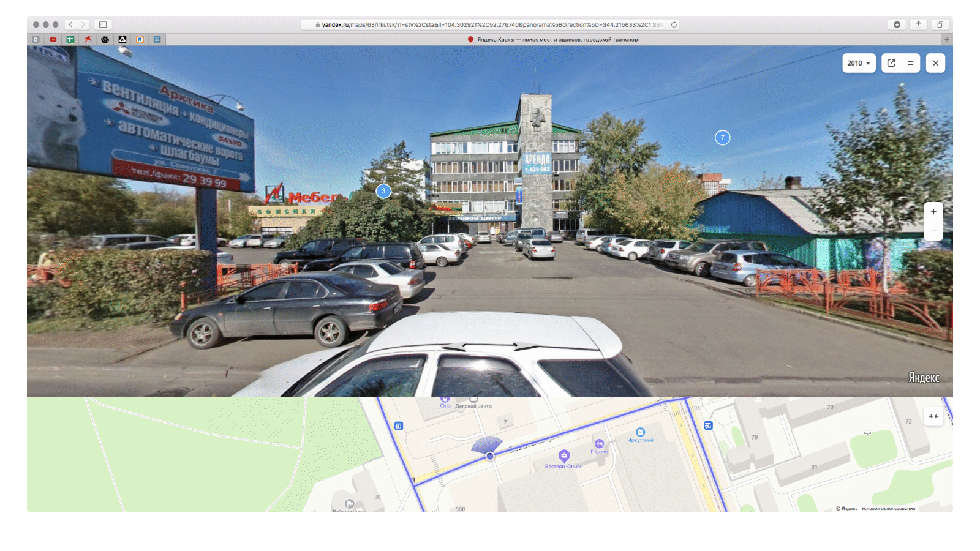Click the Глория hotel icon on the map
This screenshot has height=551, width=980.
click(x=599, y=443)
